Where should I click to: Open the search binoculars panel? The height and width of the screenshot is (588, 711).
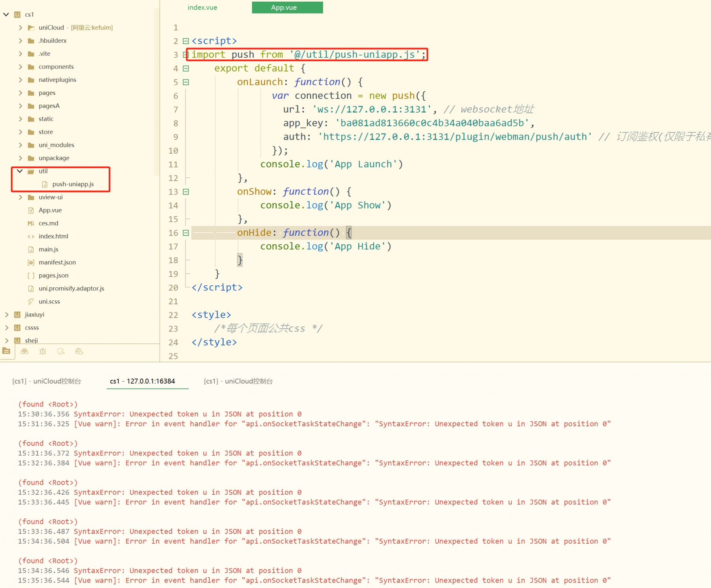[x=24, y=351]
